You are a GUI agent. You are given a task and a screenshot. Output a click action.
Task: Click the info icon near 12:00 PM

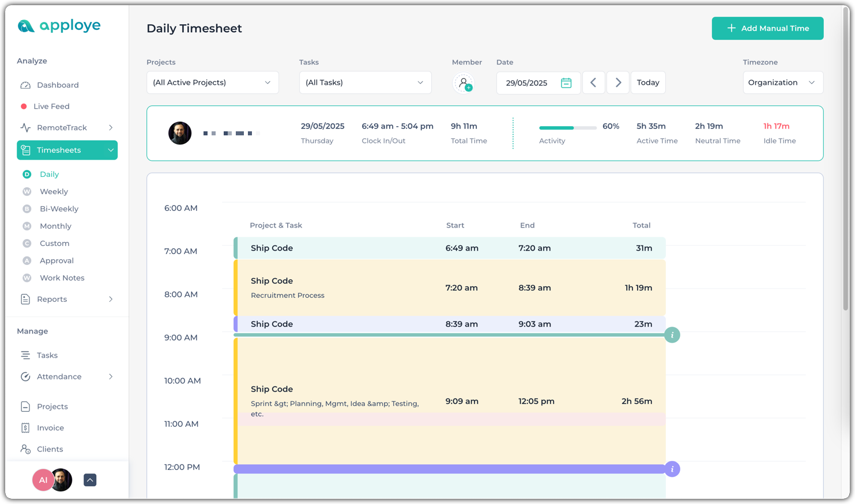click(672, 469)
